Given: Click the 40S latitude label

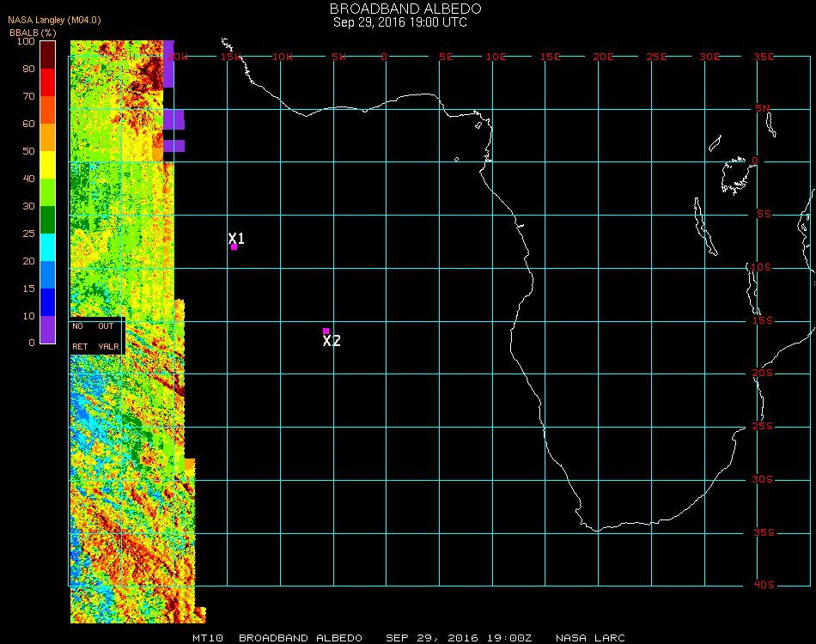Looking at the screenshot, I should click(764, 586).
